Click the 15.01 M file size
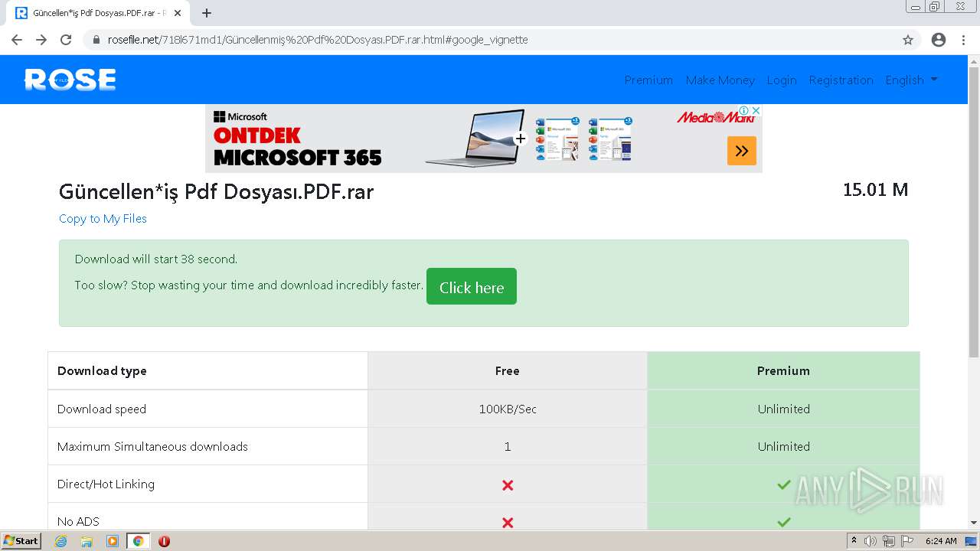Viewport: 980px width, 551px height. (875, 190)
